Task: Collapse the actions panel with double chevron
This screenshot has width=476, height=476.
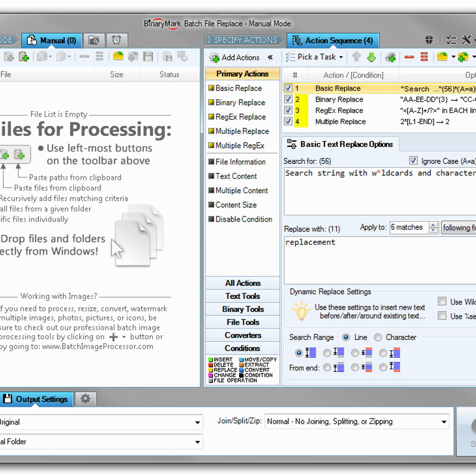Action: point(270,57)
